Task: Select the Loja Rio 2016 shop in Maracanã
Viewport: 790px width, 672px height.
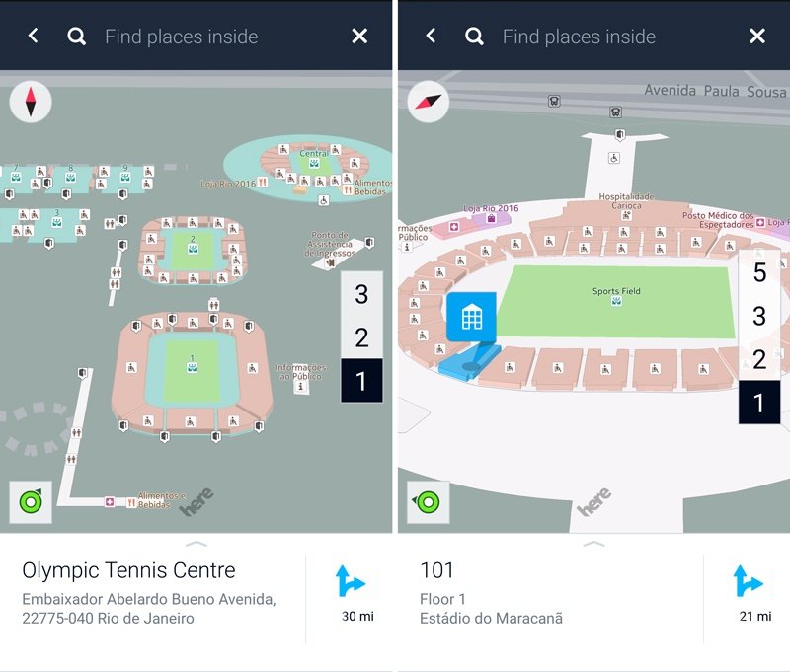Action: coord(491,208)
